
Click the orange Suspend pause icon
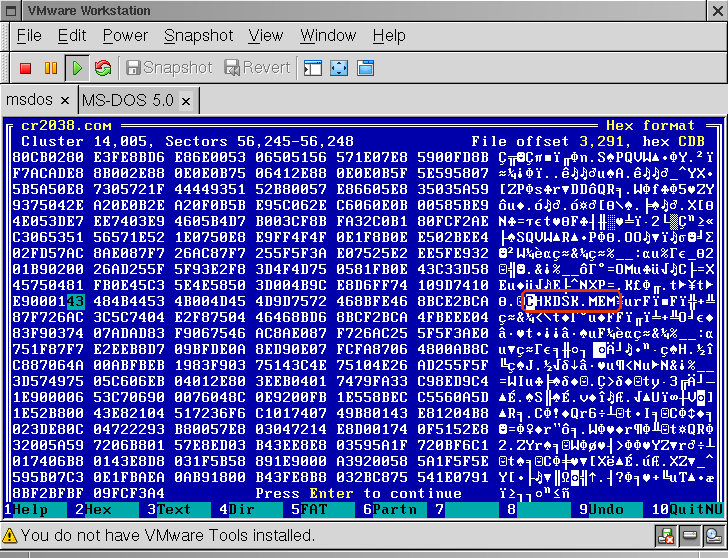51,68
